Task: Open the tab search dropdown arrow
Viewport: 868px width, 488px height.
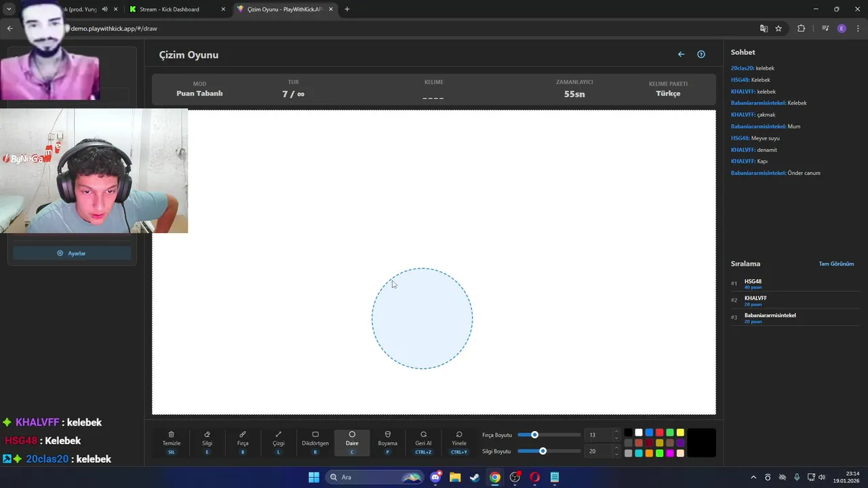Action: tap(9, 9)
